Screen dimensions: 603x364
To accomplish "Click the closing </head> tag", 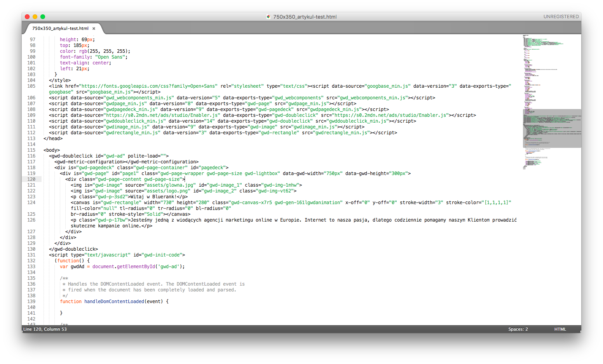I will tap(53, 139).
